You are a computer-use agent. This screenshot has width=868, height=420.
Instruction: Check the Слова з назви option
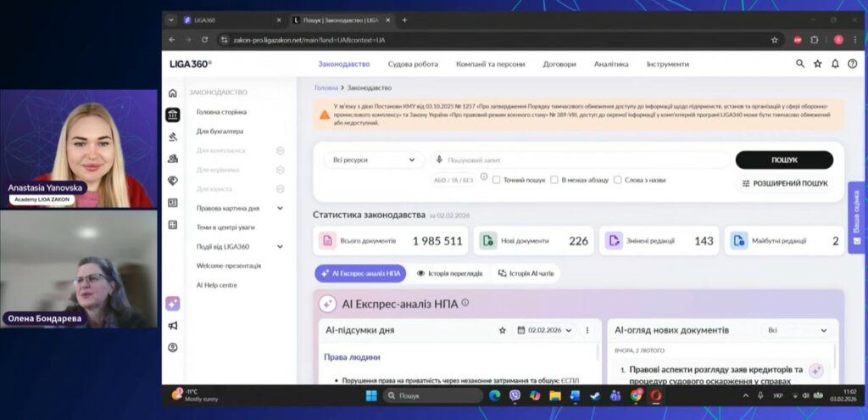pyautogui.click(x=617, y=180)
